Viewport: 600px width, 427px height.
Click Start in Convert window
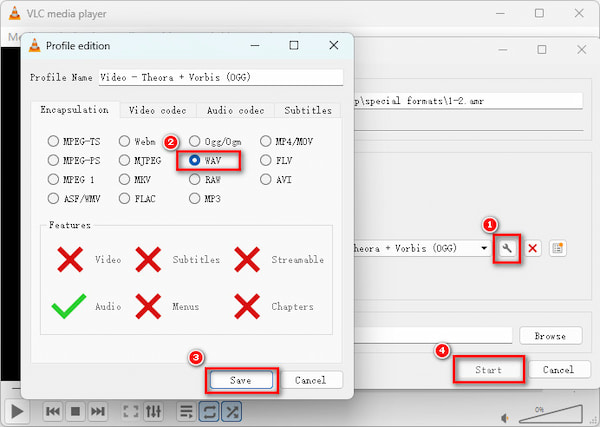click(x=488, y=370)
